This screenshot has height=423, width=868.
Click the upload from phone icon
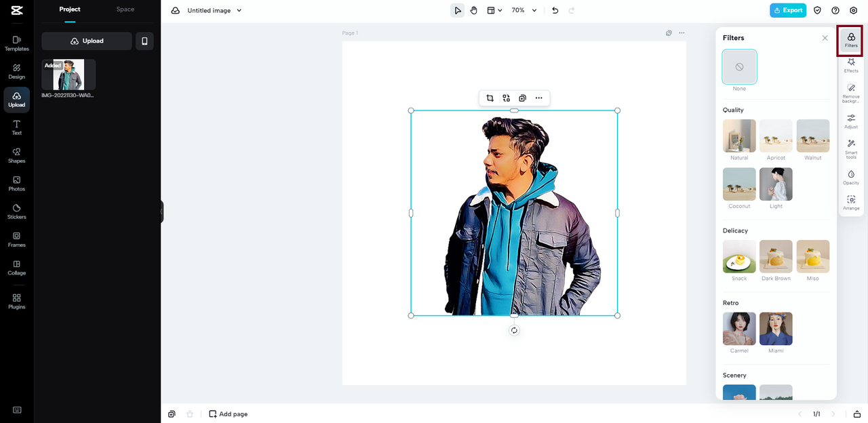[144, 41]
